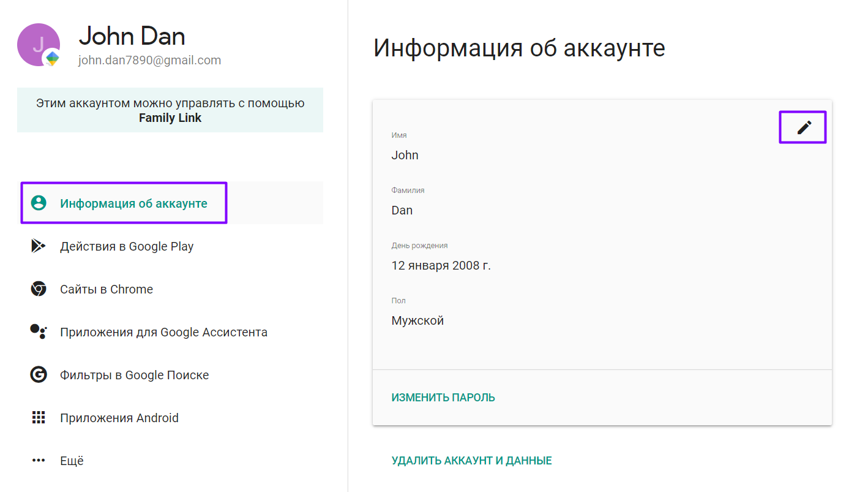Image resolution: width=868 pixels, height=492 pixels.
Task: Click the three-dot Ещё icon
Action: coord(39,461)
